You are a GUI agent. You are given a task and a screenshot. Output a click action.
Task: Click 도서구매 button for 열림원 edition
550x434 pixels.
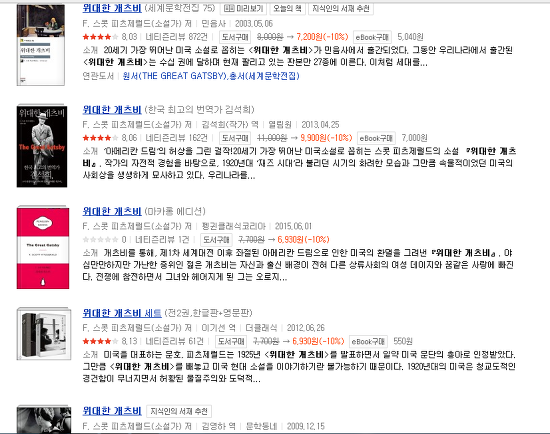coord(235,138)
